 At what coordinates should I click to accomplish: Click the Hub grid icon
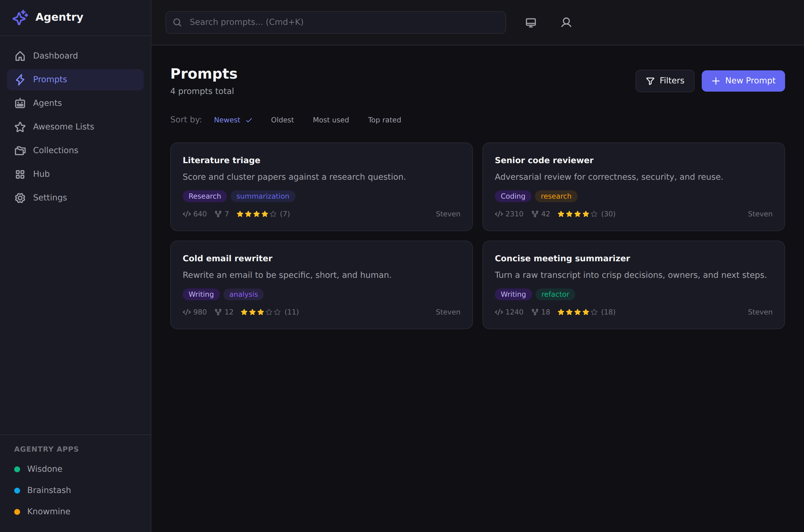tap(20, 174)
